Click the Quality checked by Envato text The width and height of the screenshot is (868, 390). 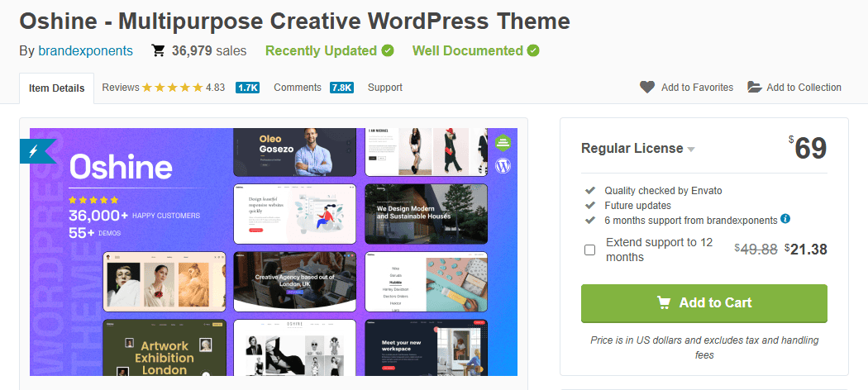click(663, 191)
